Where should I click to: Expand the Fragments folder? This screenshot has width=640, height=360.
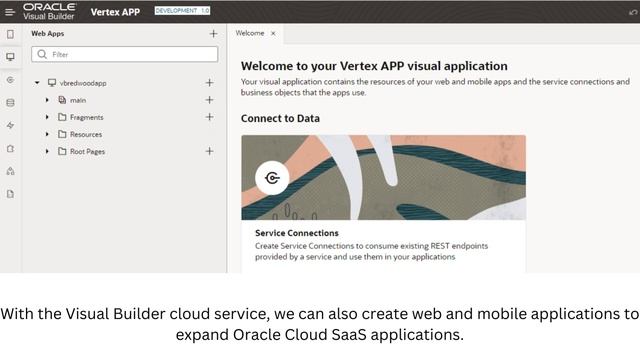pyautogui.click(x=47, y=117)
